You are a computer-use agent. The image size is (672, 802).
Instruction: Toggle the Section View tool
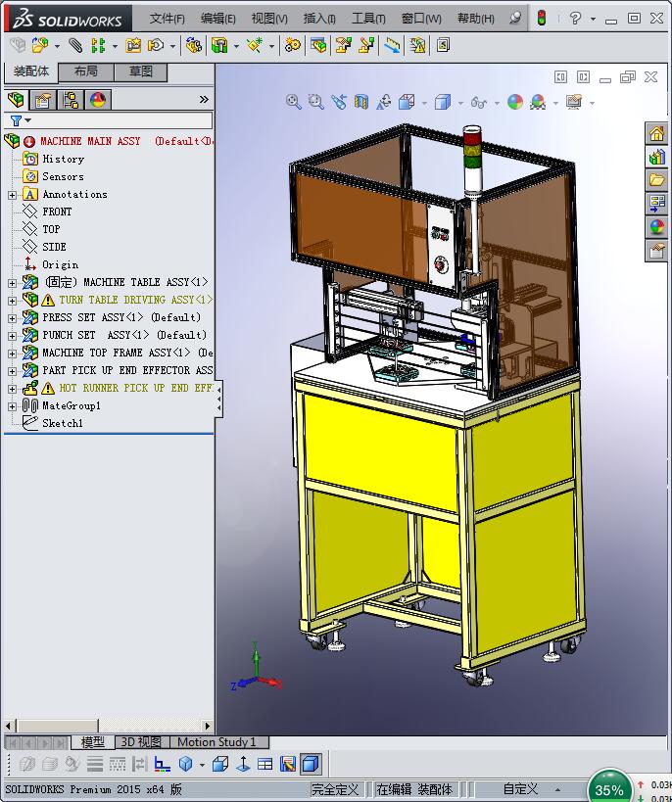pos(361,102)
